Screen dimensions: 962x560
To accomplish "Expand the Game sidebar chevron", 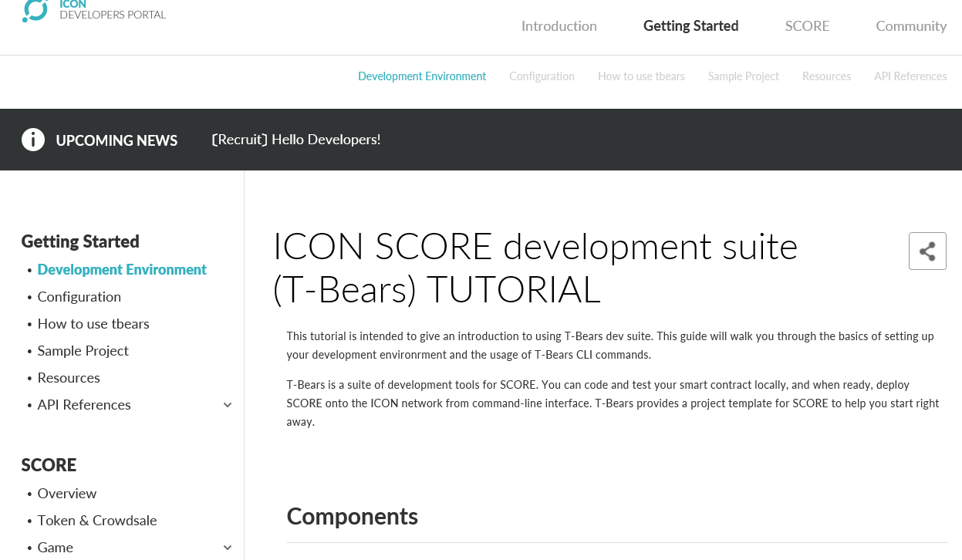I will click(228, 548).
